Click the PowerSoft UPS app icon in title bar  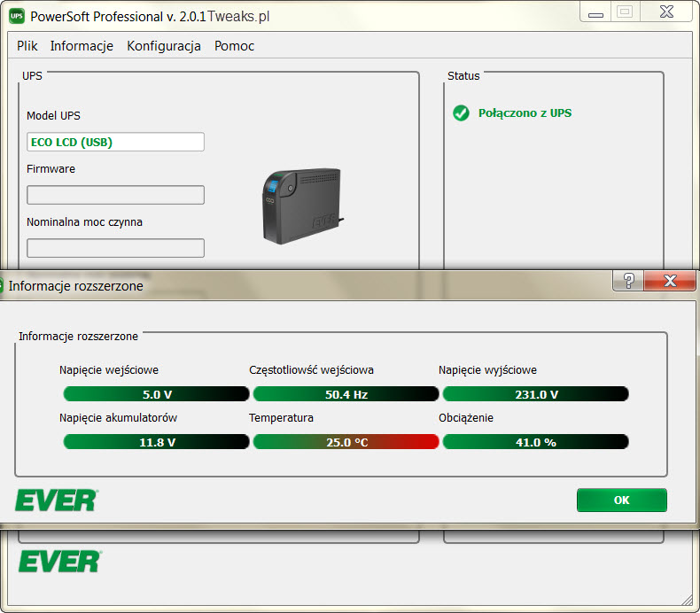click(17, 16)
